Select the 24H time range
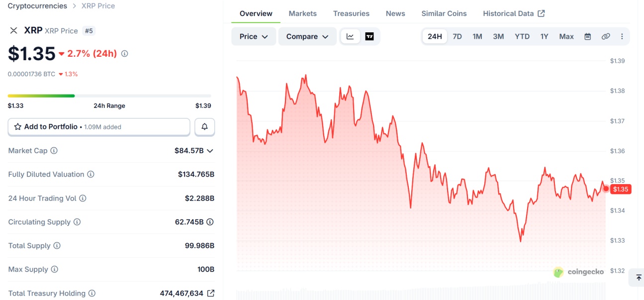 (435, 36)
